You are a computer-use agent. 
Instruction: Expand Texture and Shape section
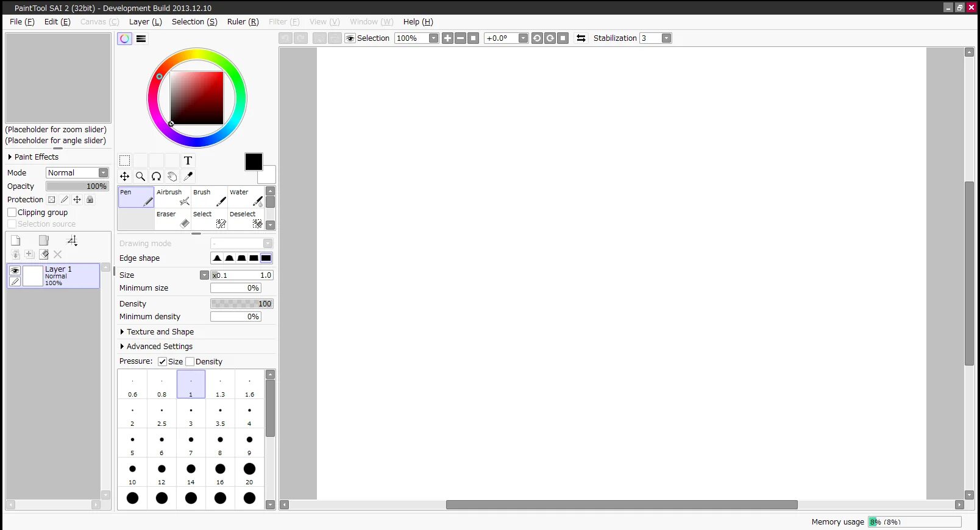pos(157,332)
